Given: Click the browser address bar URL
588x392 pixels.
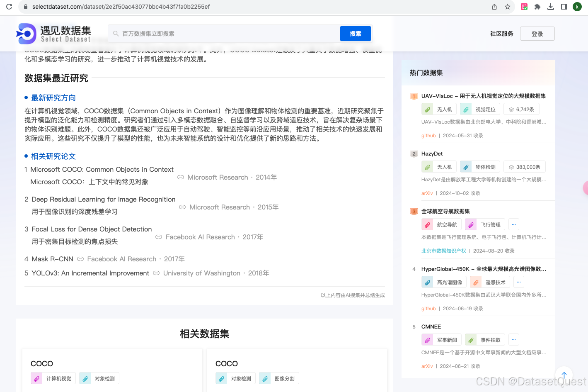Looking at the screenshot, I should (x=121, y=7).
